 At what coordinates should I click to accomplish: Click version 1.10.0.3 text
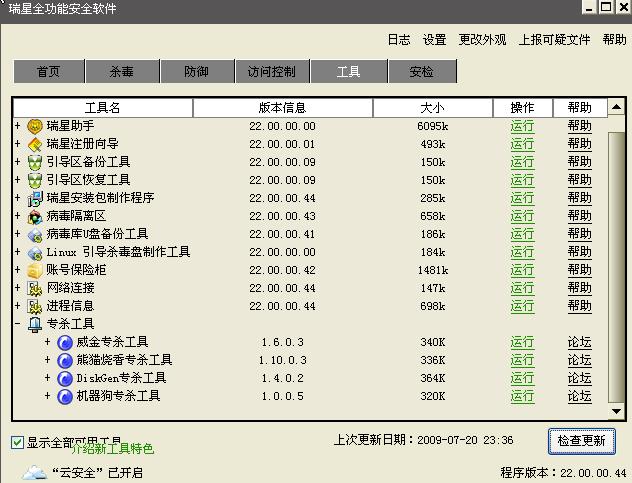click(283, 360)
